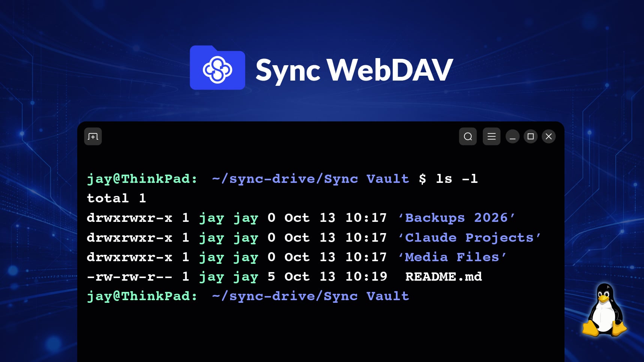Click the 10:19 timestamp of README.md
The image size is (644, 362).
tap(366, 277)
